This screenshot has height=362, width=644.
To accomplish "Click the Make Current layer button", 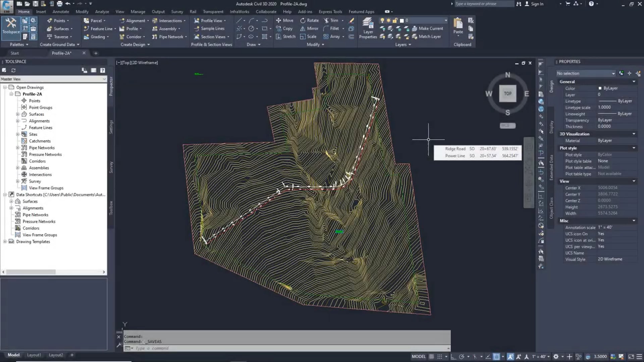I will 430,28.
